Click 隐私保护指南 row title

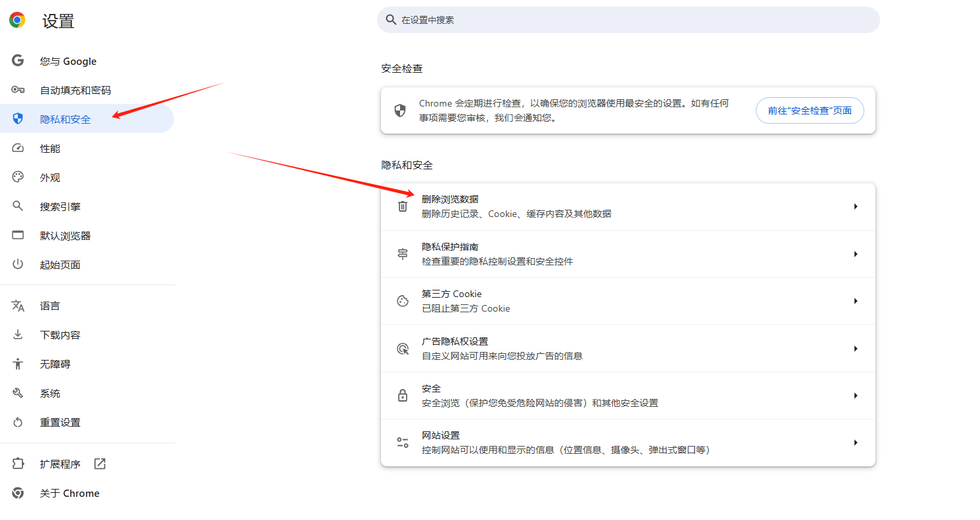[450, 247]
